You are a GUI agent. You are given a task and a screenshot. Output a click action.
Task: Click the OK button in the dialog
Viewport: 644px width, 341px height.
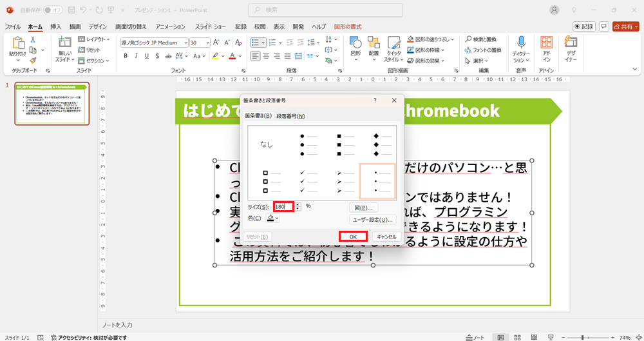tap(353, 237)
